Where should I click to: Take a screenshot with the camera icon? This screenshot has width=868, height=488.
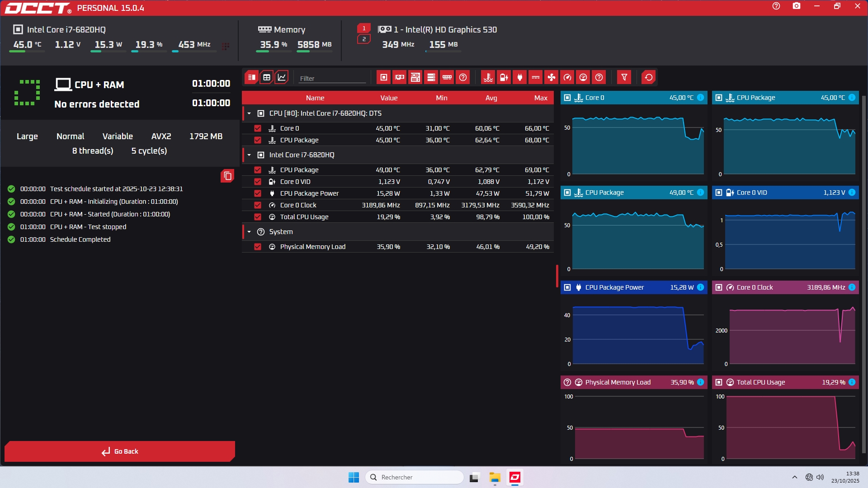(796, 6)
